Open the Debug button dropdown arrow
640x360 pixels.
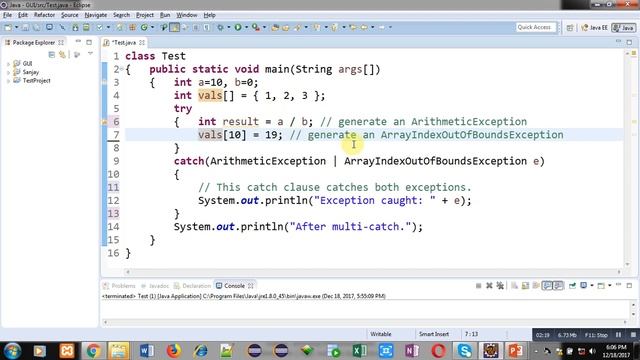(x=229, y=27)
